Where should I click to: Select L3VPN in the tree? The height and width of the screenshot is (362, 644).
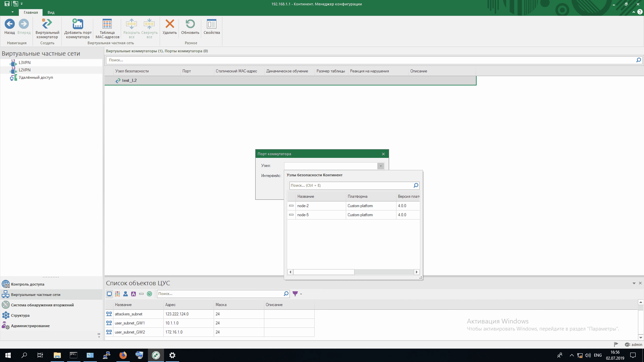pos(24,63)
